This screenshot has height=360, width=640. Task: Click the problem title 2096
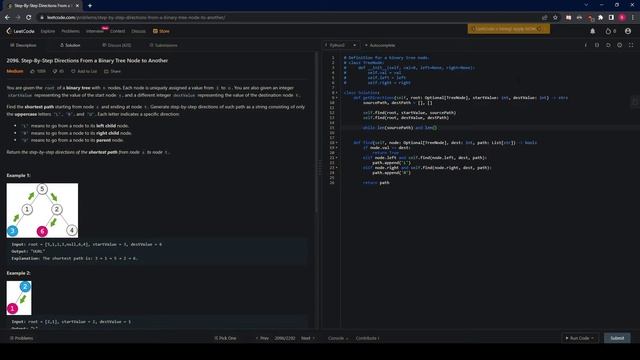click(x=87, y=60)
